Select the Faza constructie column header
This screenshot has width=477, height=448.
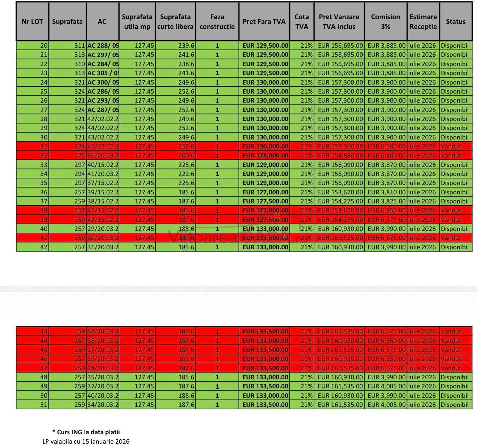click(217, 22)
